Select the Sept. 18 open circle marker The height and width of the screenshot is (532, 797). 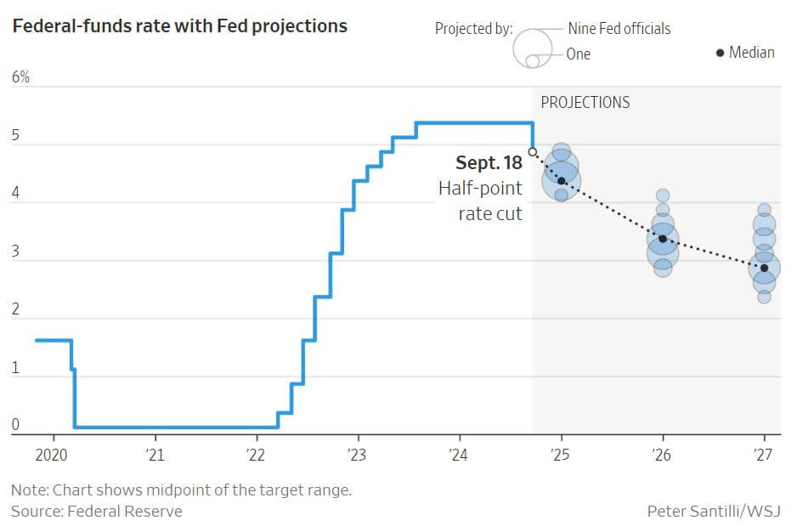(533, 152)
